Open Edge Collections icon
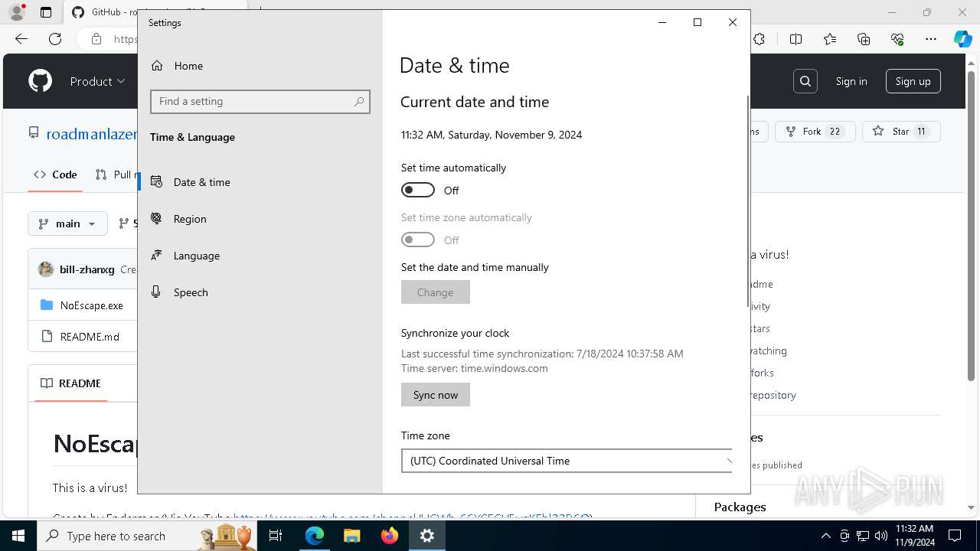 coord(864,39)
